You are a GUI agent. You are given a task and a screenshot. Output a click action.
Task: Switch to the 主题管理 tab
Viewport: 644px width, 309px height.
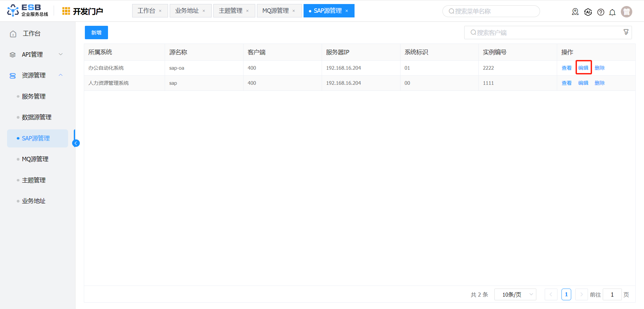tap(230, 11)
